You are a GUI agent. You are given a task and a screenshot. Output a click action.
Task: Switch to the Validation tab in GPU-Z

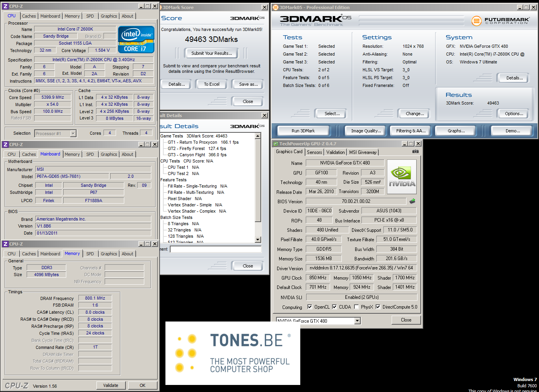coord(336,152)
